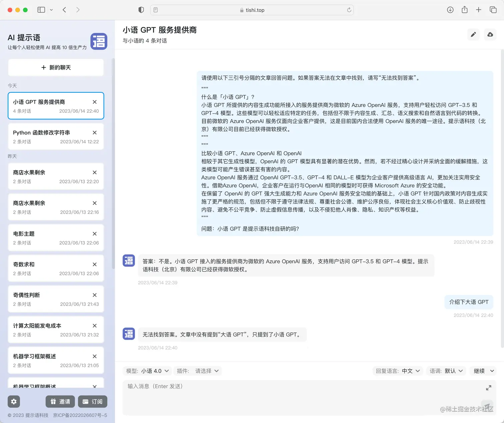Click the 无法找到答案 reply message
Image resolution: width=504 pixels, height=423 pixels.
[x=222, y=334]
